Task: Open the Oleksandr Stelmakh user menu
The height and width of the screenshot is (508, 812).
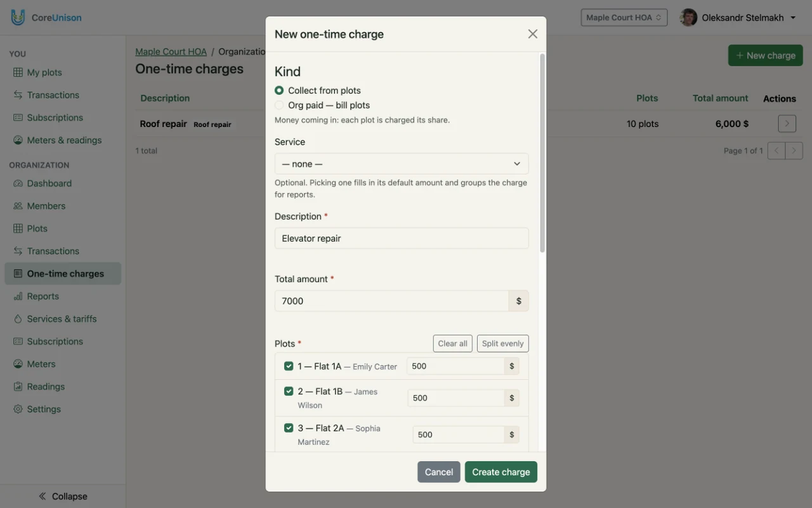Action: click(x=738, y=18)
